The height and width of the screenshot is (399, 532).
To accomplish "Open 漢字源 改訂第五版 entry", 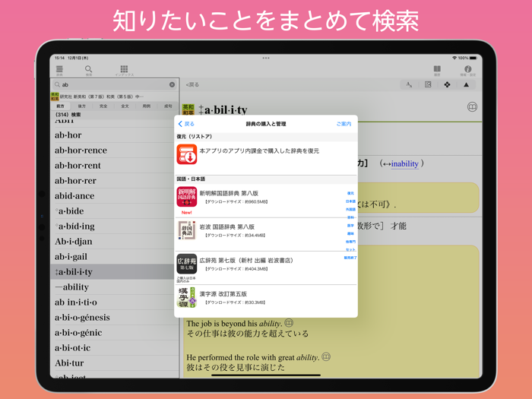I will (x=266, y=301).
